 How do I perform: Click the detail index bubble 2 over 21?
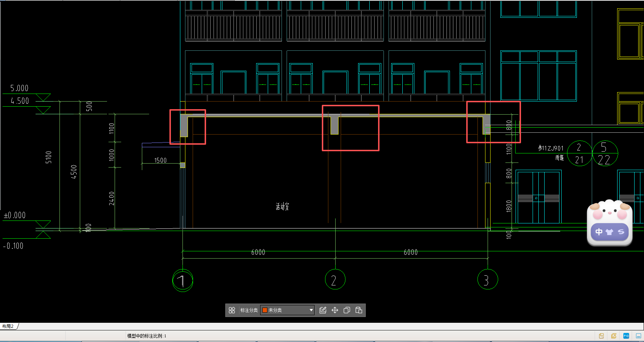coord(579,153)
